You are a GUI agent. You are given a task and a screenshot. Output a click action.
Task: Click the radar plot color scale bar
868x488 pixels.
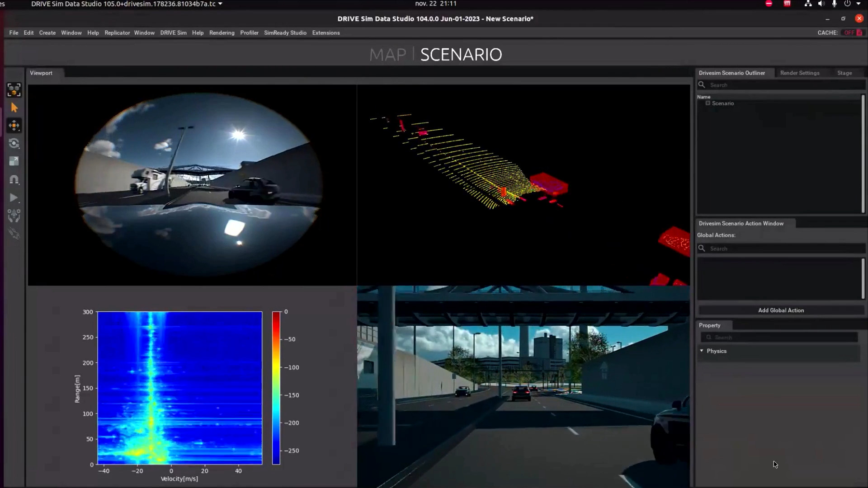[276, 388]
